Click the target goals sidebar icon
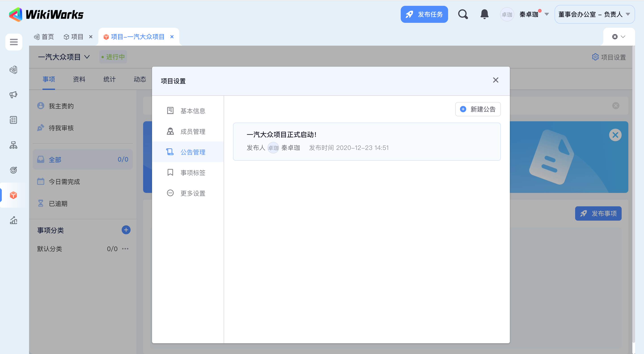This screenshot has height=354, width=644. [13, 170]
